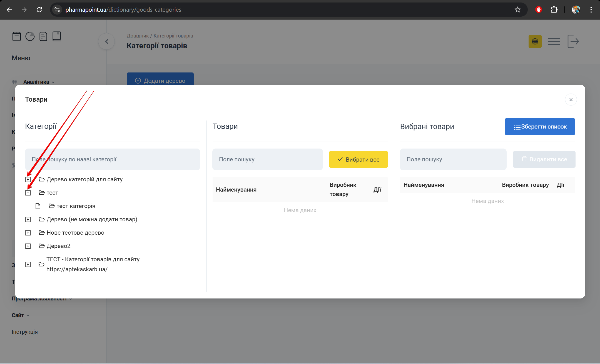Click the document icon in sidebar top

(43, 36)
